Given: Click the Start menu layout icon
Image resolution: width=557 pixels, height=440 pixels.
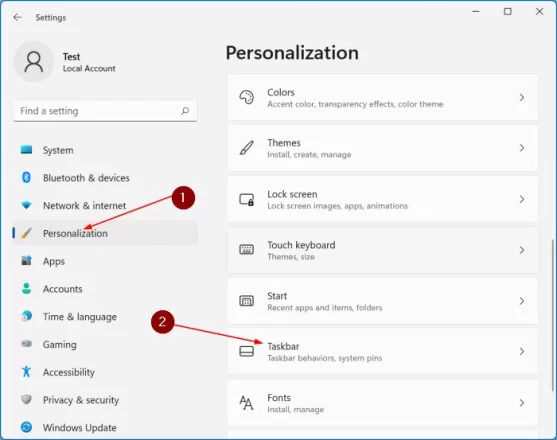Looking at the screenshot, I should [x=247, y=301].
